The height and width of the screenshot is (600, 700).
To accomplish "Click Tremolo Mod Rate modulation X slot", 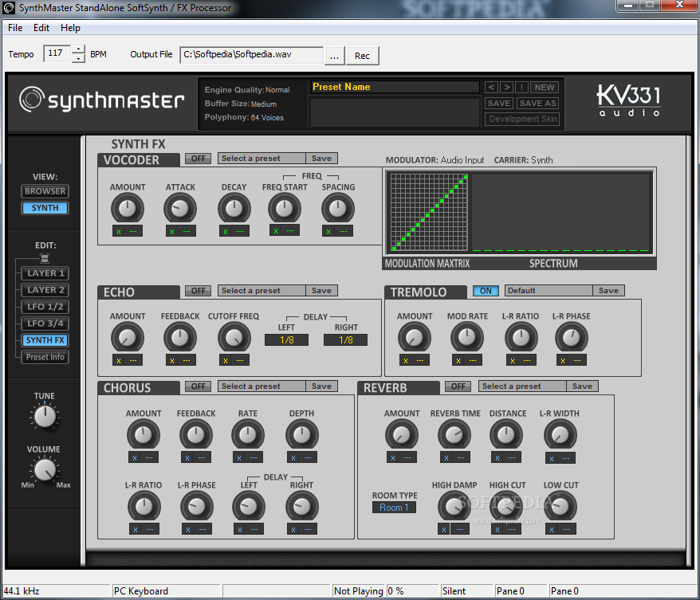I will click(x=458, y=360).
